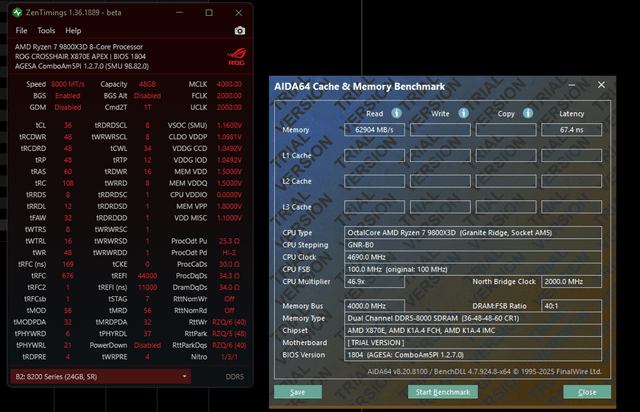Click the VSOC (SMU) 1.1600V value
The height and width of the screenshot is (412, 640).
(229, 125)
